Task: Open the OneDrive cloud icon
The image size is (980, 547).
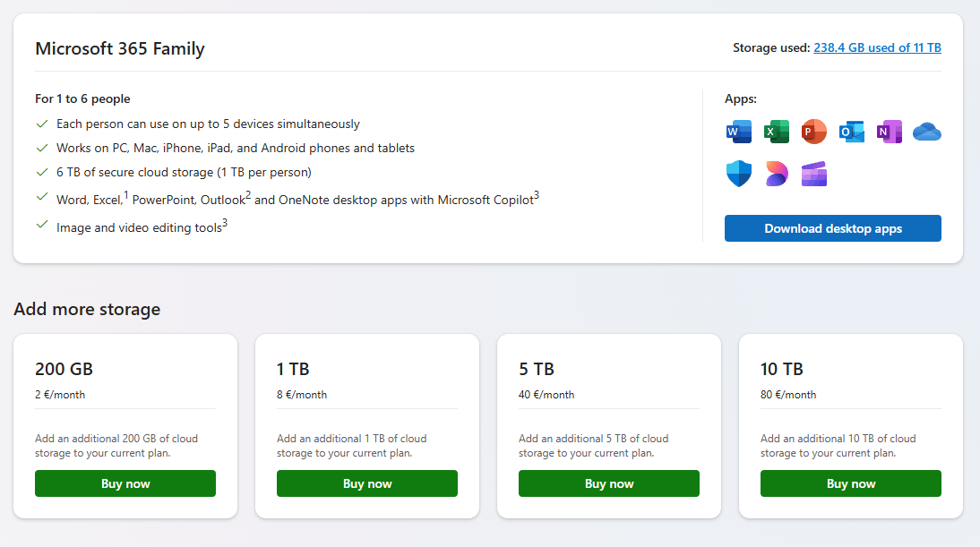Action: tap(926, 132)
